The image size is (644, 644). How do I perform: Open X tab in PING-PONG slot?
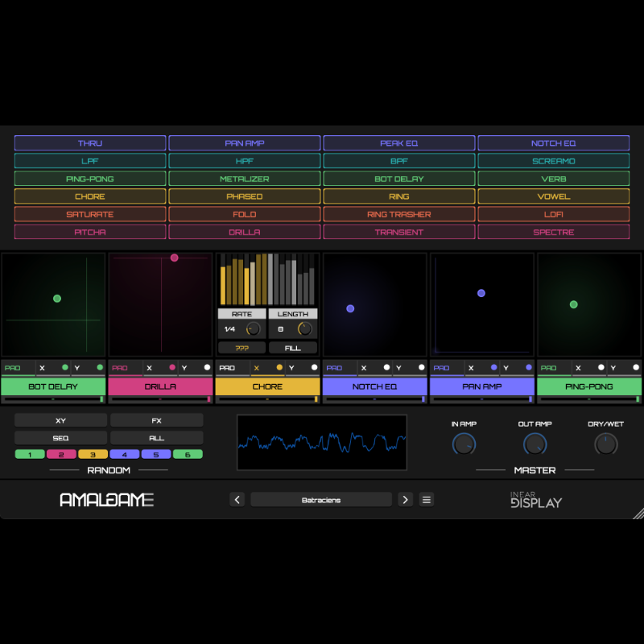tap(589, 368)
